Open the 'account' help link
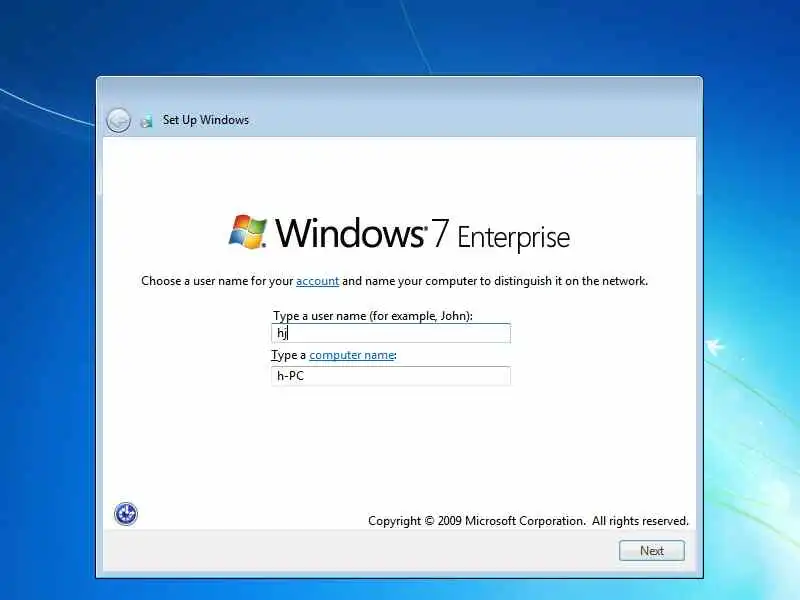This screenshot has height=600, width=800. pos(317,281)
